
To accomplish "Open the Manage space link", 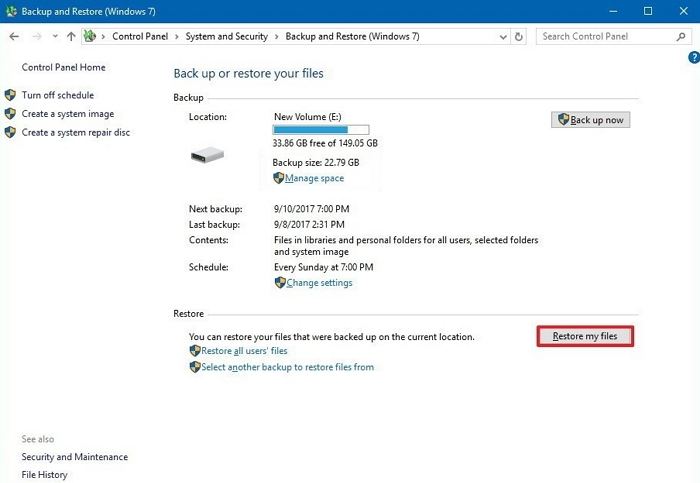I will (314, 178).
